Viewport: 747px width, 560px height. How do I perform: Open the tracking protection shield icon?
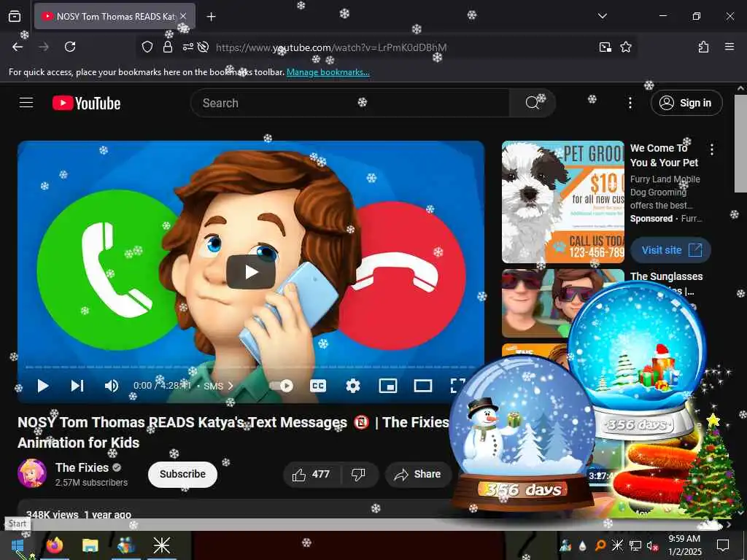[147, 47]
